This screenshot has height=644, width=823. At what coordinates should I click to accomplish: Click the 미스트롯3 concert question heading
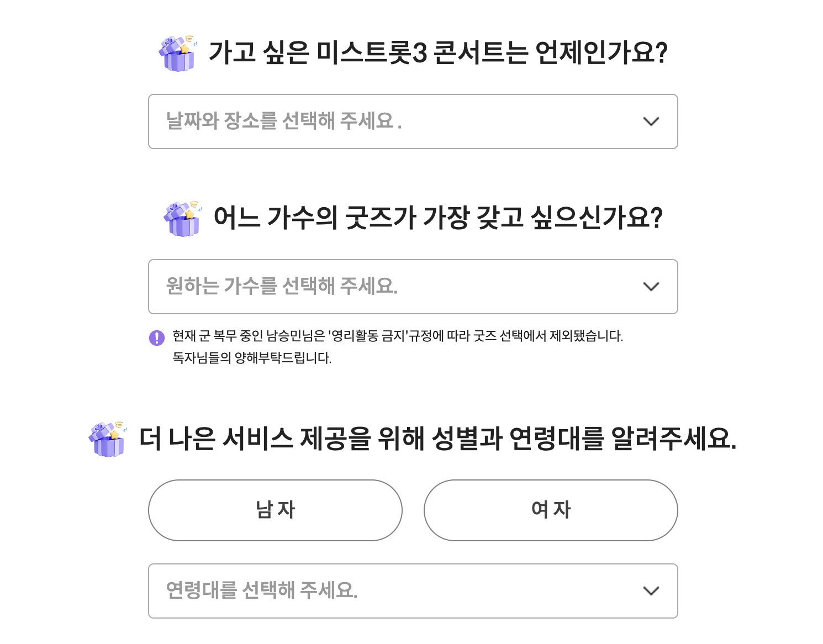[439, 52]
